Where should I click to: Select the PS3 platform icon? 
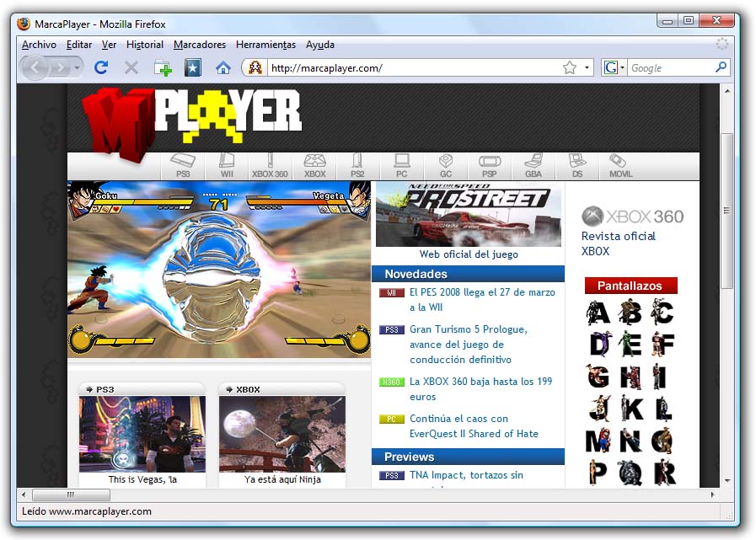point(183,166)
